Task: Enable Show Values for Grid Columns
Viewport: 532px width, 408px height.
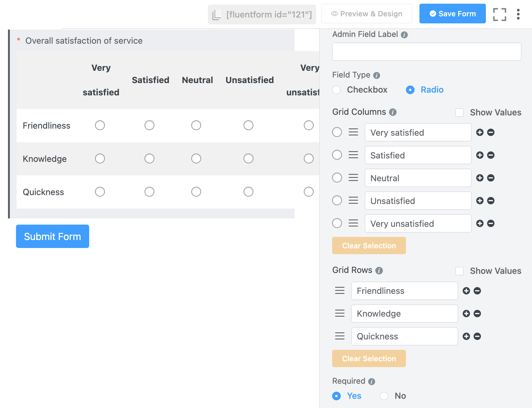Action: [459, 113]
